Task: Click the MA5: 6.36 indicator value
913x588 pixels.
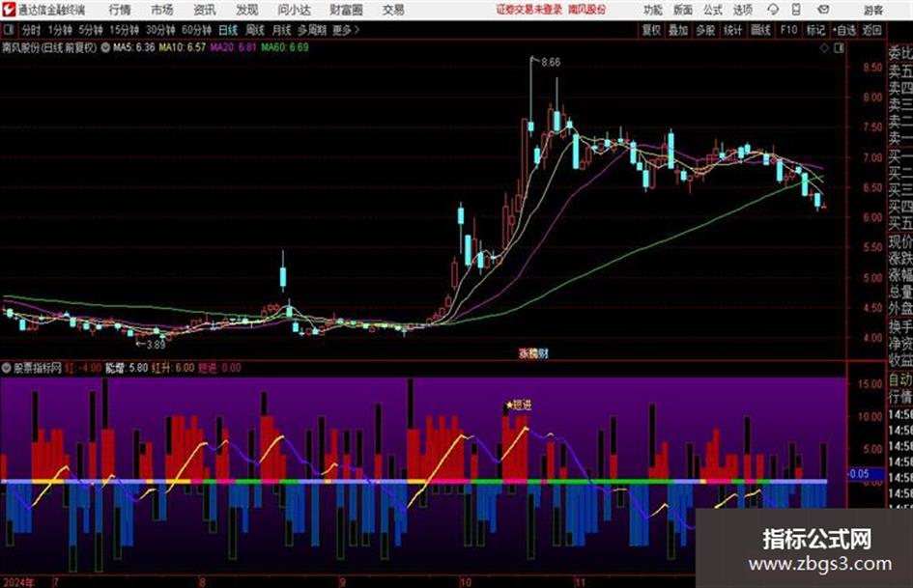Action: [x=134, y=47]
